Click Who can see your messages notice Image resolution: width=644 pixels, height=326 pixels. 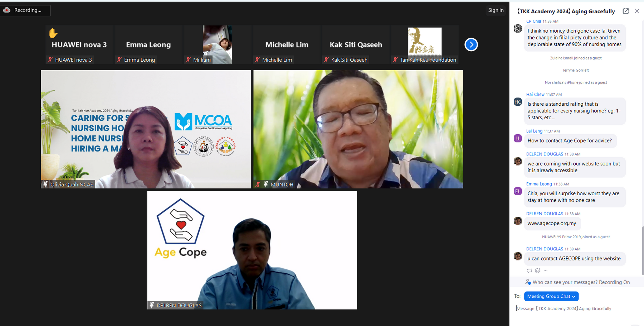[x=581, y=282]
